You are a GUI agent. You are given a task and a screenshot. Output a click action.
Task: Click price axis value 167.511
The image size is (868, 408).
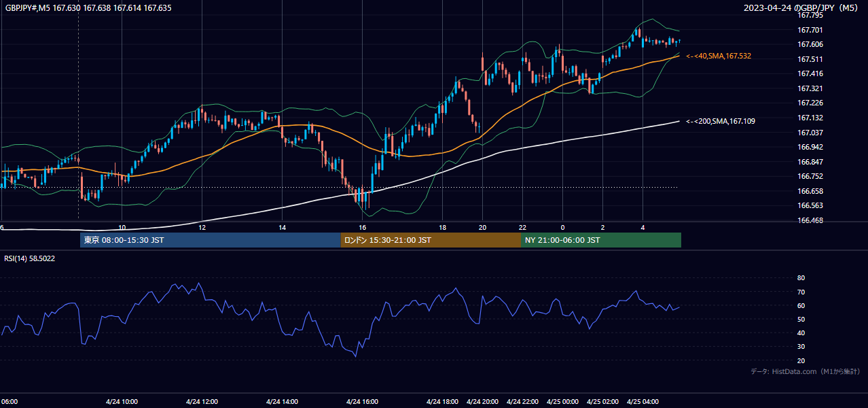click(810, 59)
